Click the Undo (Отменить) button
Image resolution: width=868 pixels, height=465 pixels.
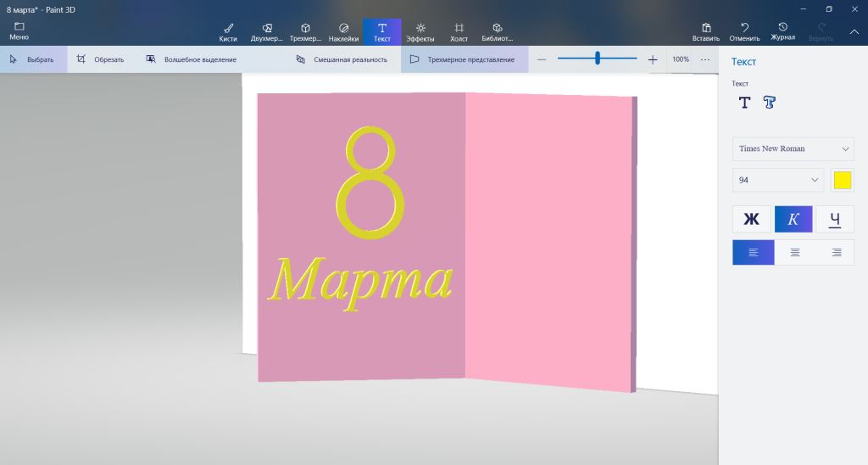click(744, 32)
